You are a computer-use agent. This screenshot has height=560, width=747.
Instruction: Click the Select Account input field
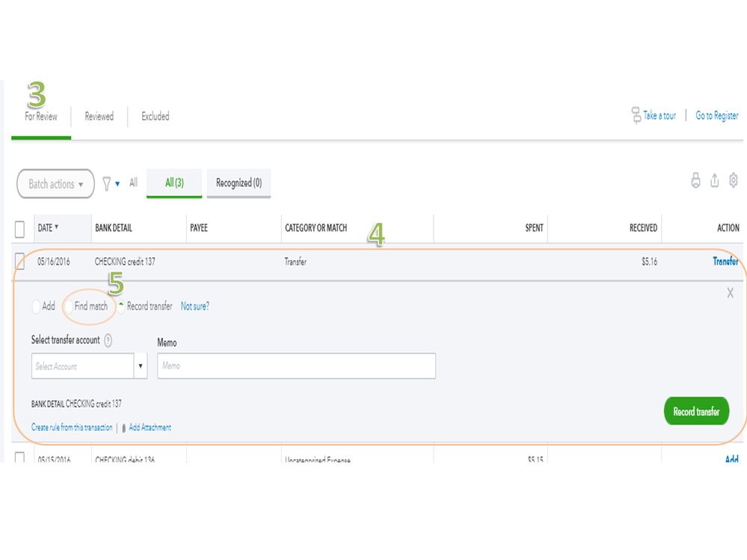coord(82,366)
